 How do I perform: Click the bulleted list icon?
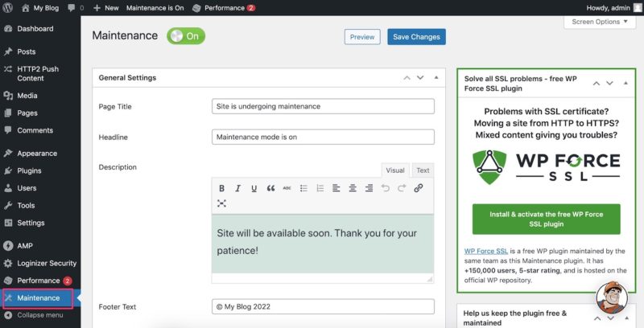pyautogui.click(x=303, y=188)
